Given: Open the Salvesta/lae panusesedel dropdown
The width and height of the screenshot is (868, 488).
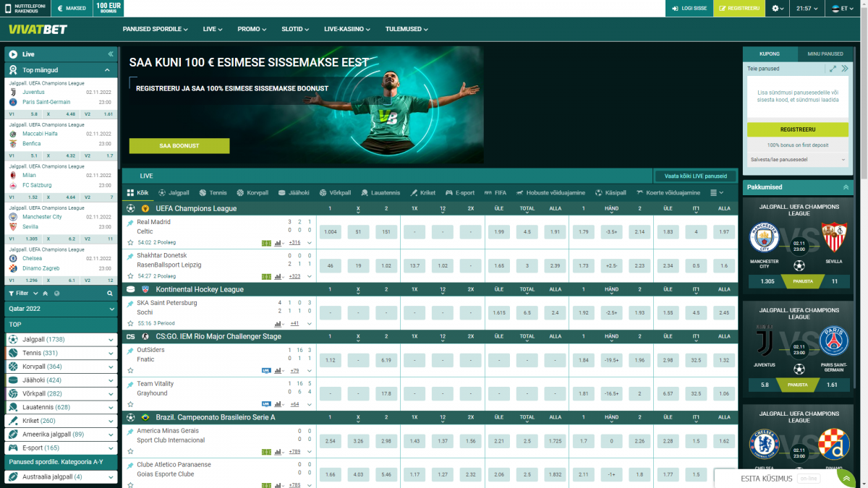Looking at the screenshot, I should click(x=797, y=160).
